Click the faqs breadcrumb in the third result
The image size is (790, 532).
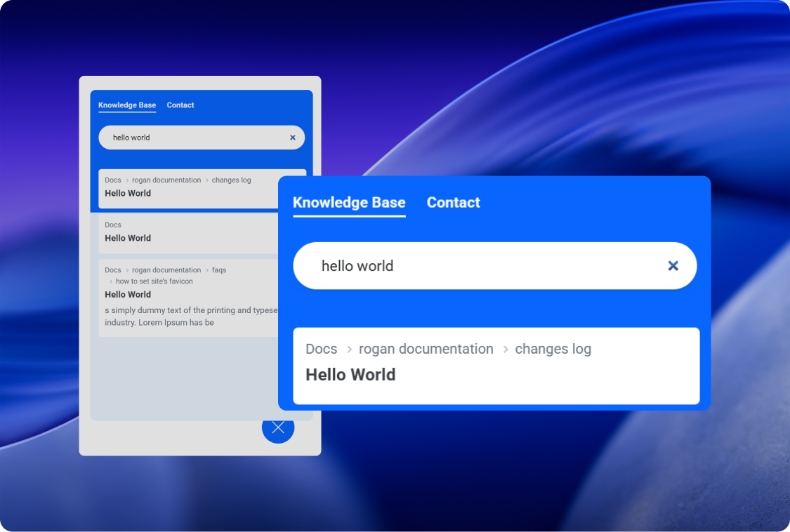pos(219,270)
